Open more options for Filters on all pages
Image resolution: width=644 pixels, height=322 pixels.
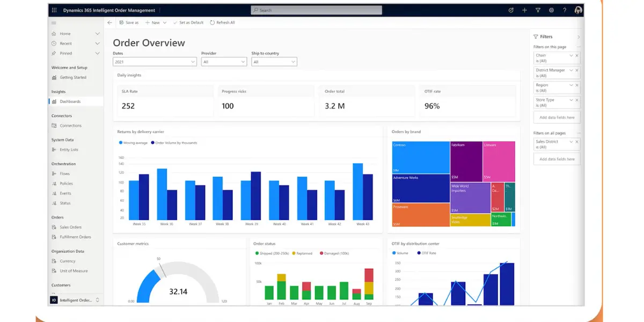point(578,133)
